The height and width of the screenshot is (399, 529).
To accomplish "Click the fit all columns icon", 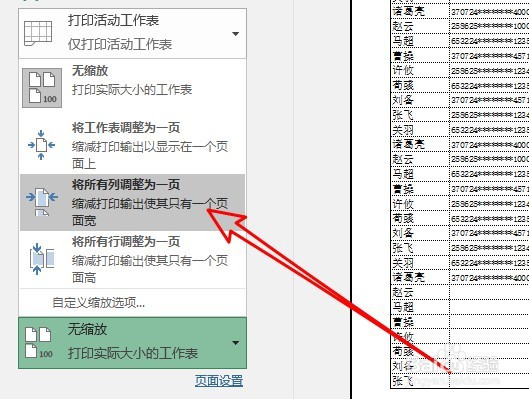I will pyautogui.click(x=42, y=202).
